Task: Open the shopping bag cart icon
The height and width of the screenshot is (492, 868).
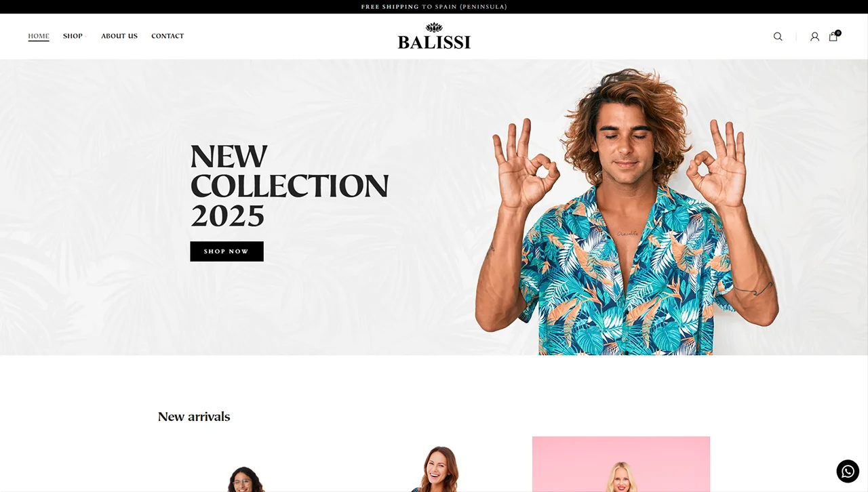Action: pyautogui.click(x=833, y=37)
